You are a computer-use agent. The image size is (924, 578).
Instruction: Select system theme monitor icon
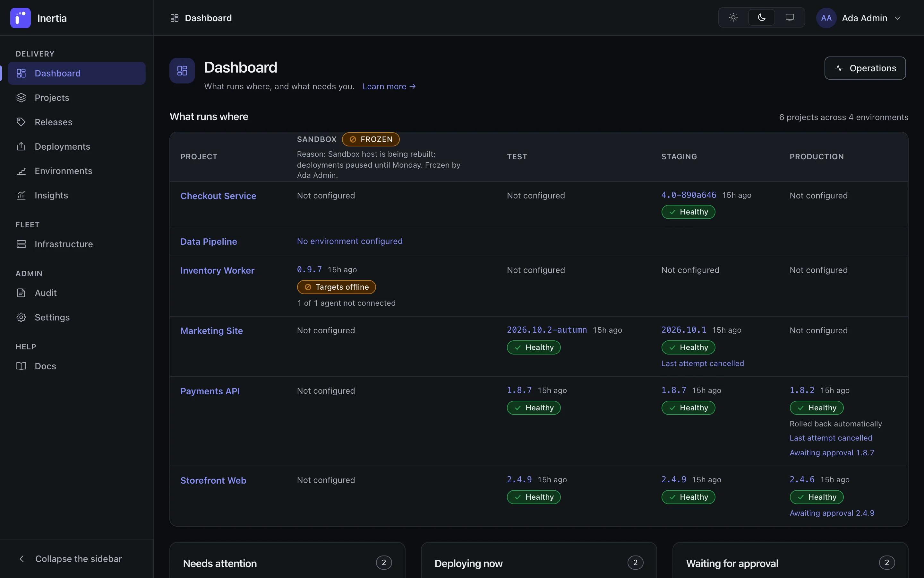click(790, 18)
